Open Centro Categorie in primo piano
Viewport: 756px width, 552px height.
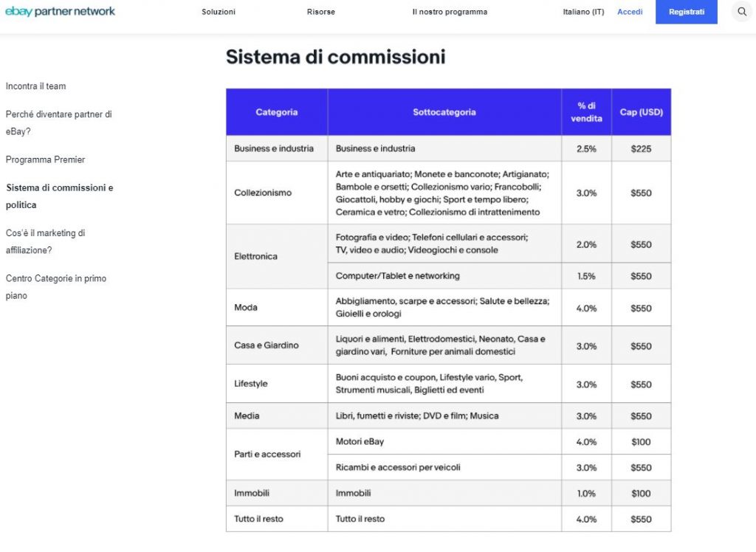coord(56,287)
